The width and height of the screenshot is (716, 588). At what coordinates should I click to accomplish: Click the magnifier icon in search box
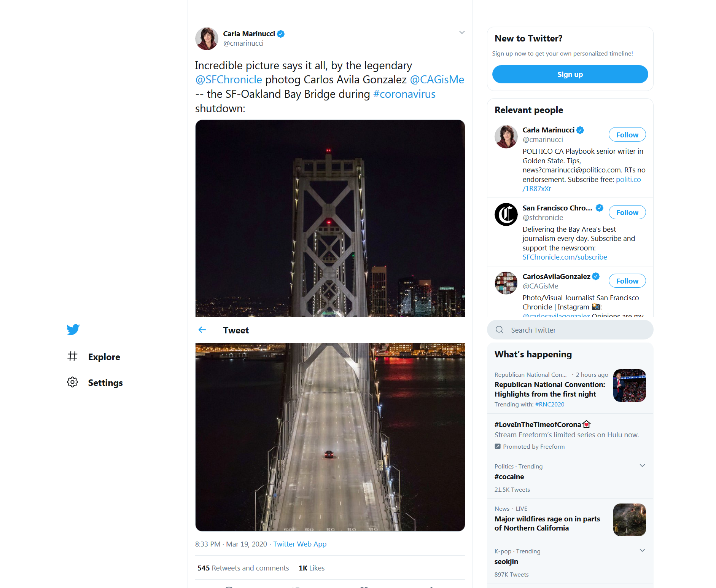(500, 330)
